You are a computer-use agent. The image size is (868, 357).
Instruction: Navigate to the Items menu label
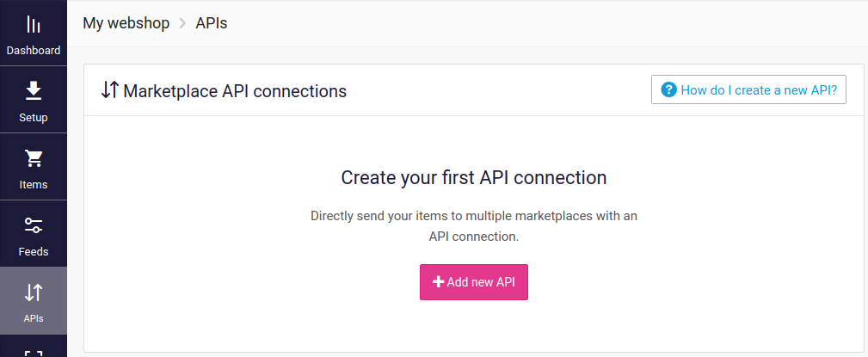[x=34, y=185]
